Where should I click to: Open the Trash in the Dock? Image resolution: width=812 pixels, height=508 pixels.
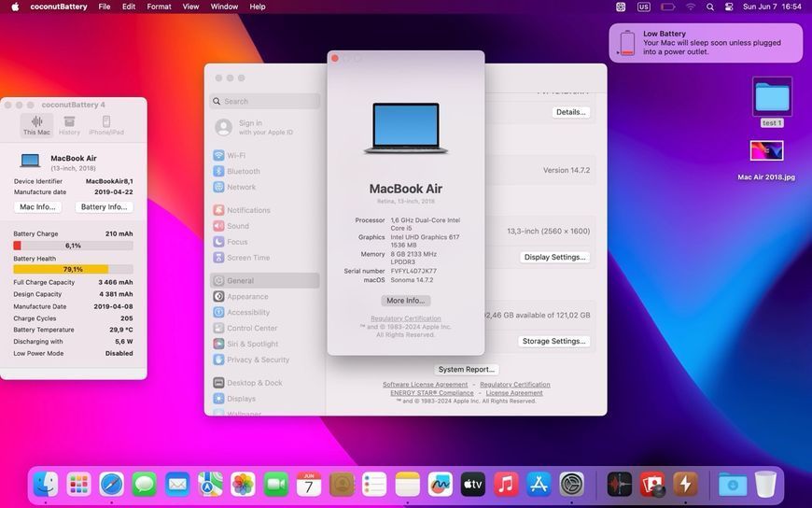pyautogui.click(x=765, y=485)
